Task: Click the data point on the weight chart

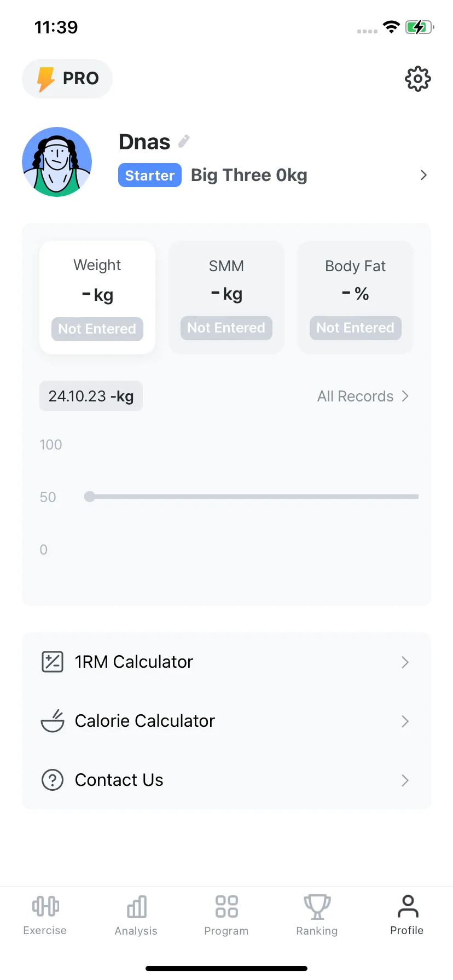Action: 90,497
